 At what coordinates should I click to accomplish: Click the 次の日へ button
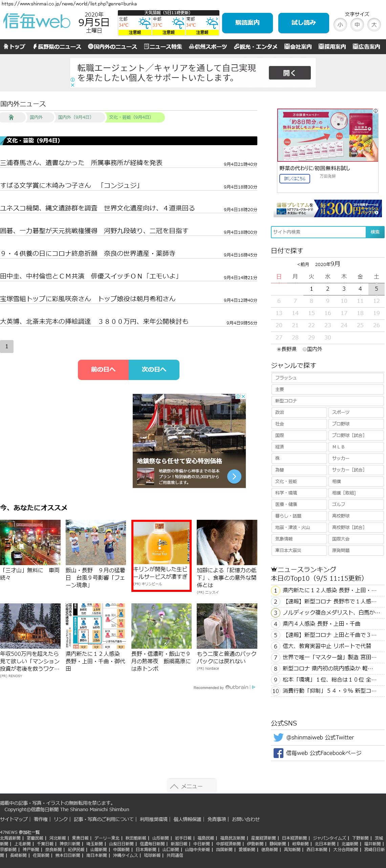point(154,370)
